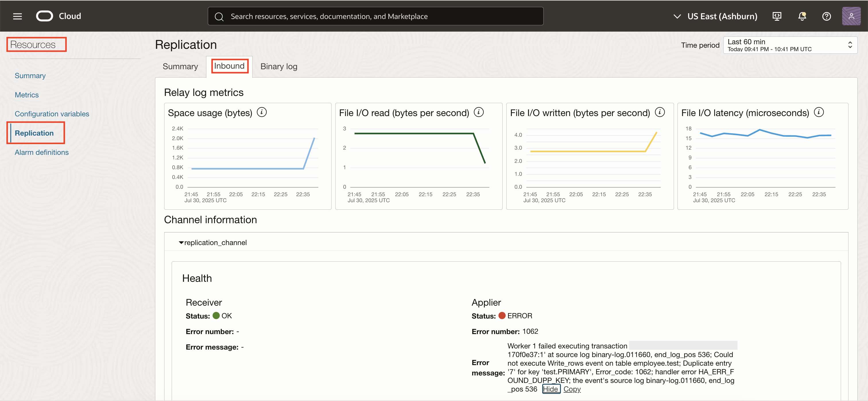Show info tooltip for File I/O read chart
Screen dimensions: 868x401
click(x=479, y=112)
